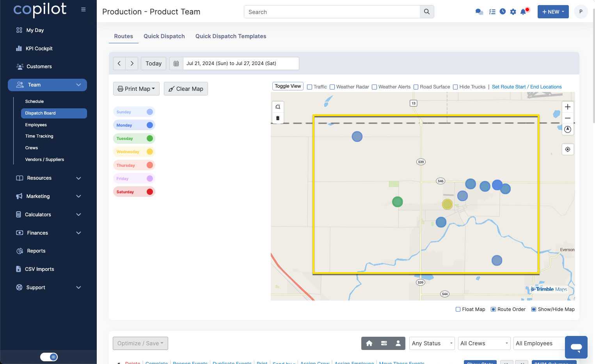The width and height of the screenshot is (595, 364).
Task: Toggle the Tuesday route color
Action: pos(134,138)
